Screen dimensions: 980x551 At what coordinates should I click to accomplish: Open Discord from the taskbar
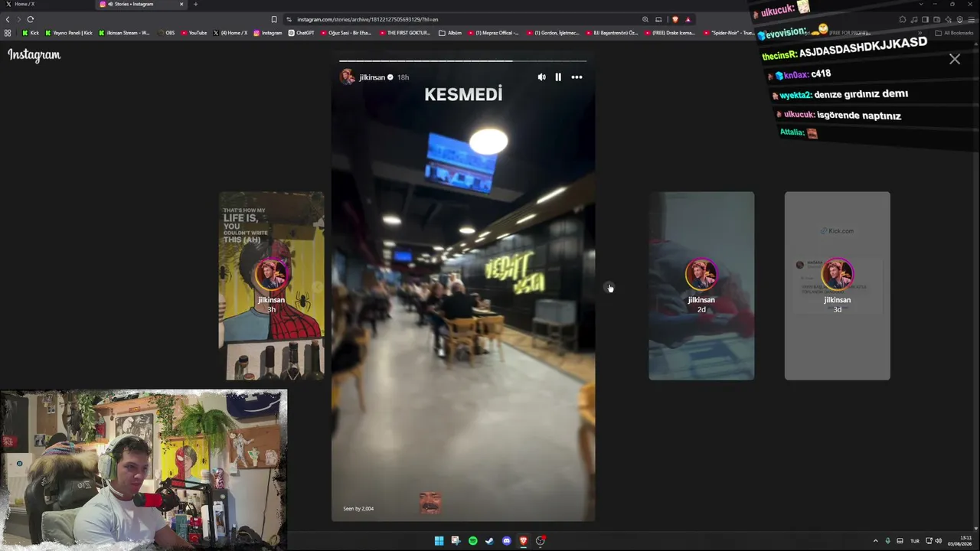coord(506,541)
